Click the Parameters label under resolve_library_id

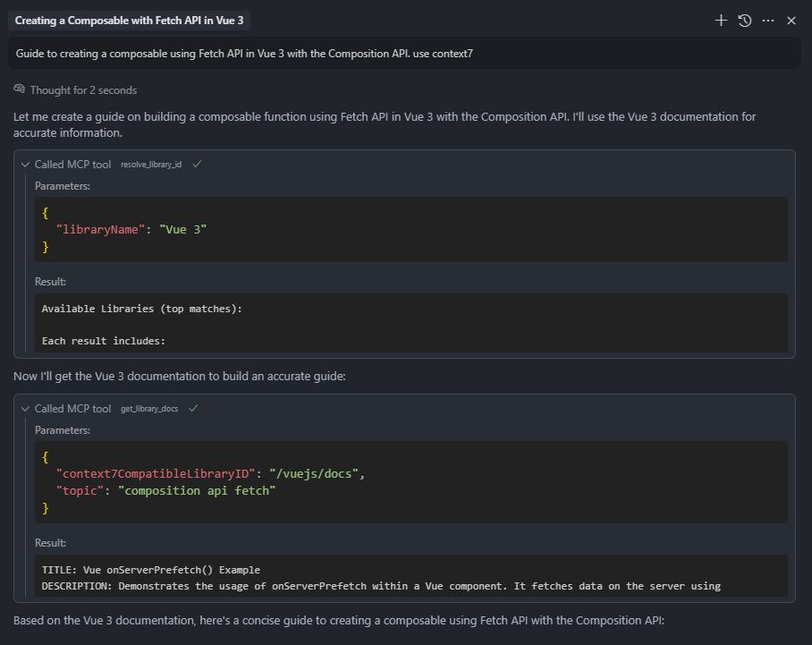coord(62,186)
